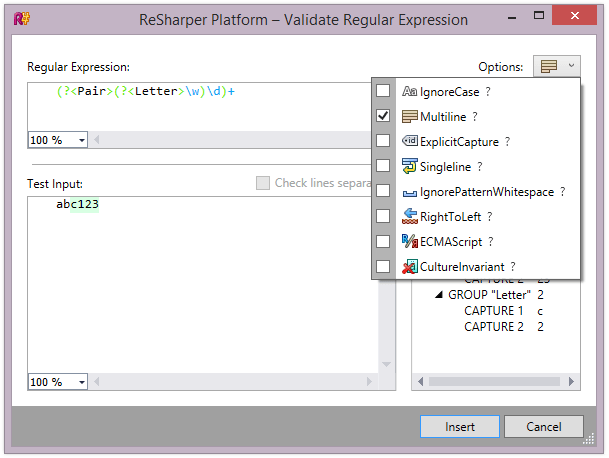Click the Multiline option icon

coord(409,116)
